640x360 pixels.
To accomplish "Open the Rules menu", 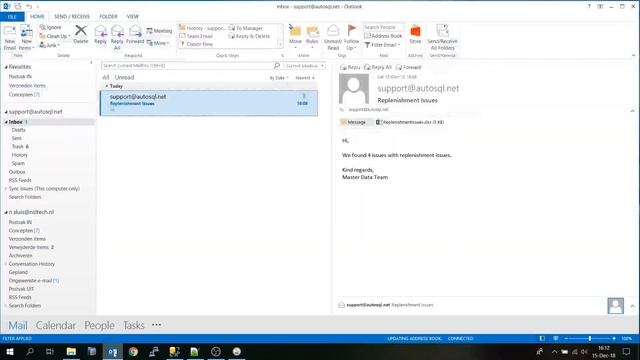I will click(x=312, y=37).
